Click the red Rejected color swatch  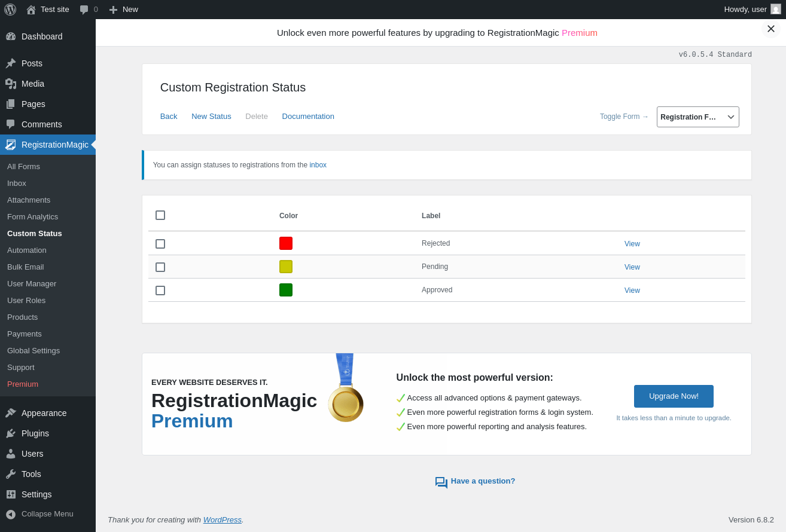(286, 243)
